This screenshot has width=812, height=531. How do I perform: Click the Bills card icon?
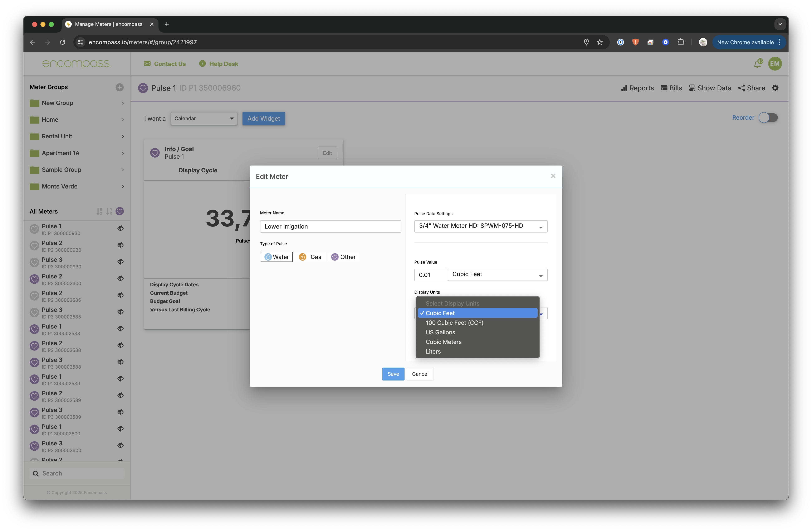click(x=664, y=88)
